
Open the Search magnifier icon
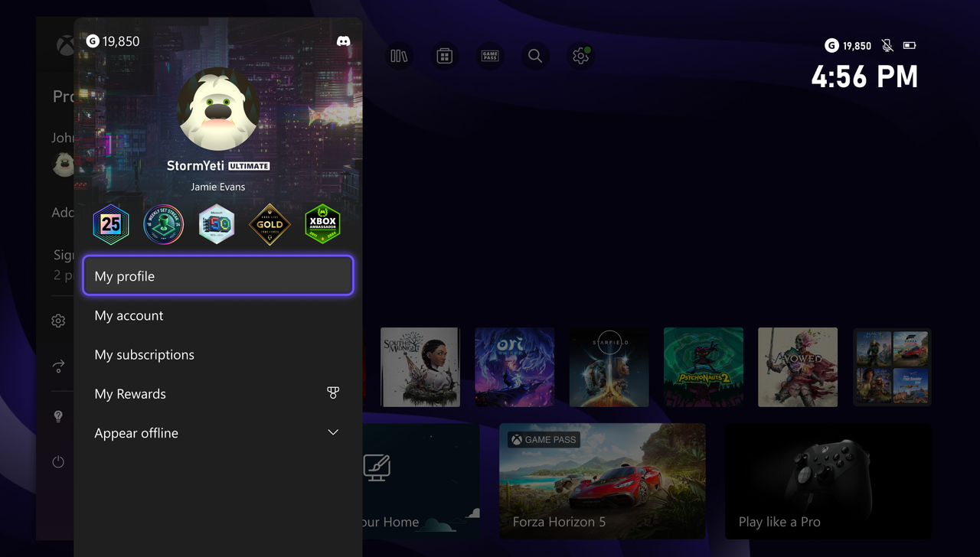point(535,56)
